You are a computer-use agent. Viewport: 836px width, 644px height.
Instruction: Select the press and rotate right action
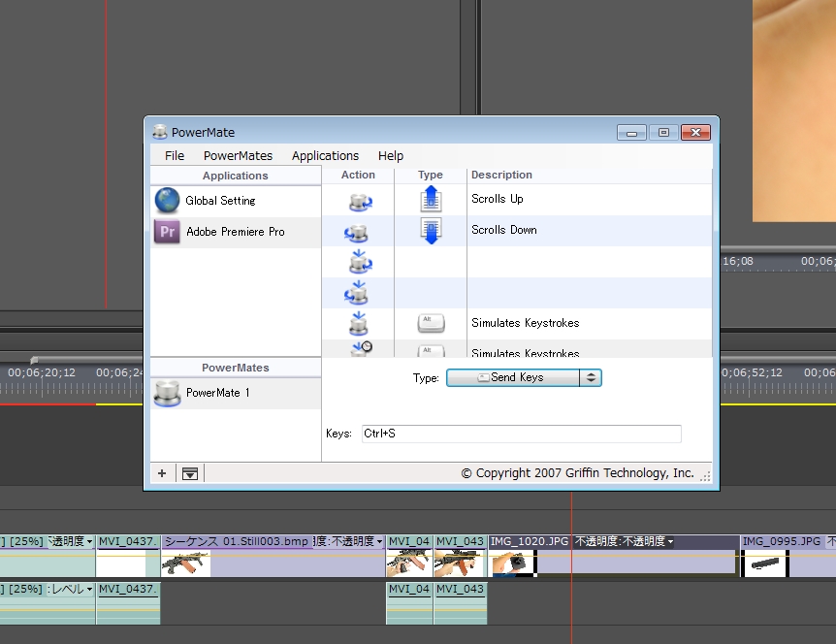(361, 262)
